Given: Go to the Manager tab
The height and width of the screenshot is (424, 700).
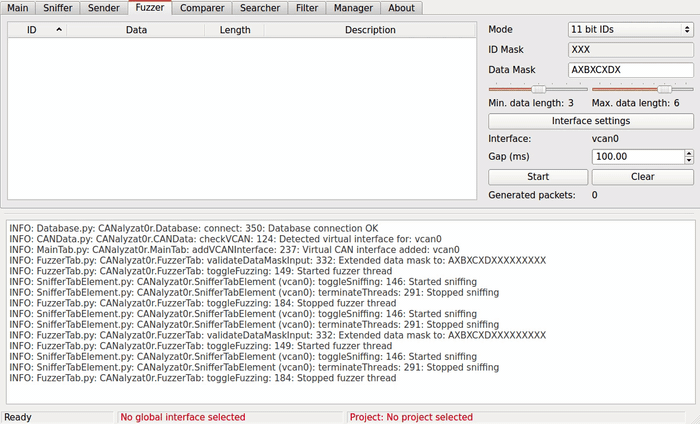Looking at the screenshot, I should tap(353, 8).
